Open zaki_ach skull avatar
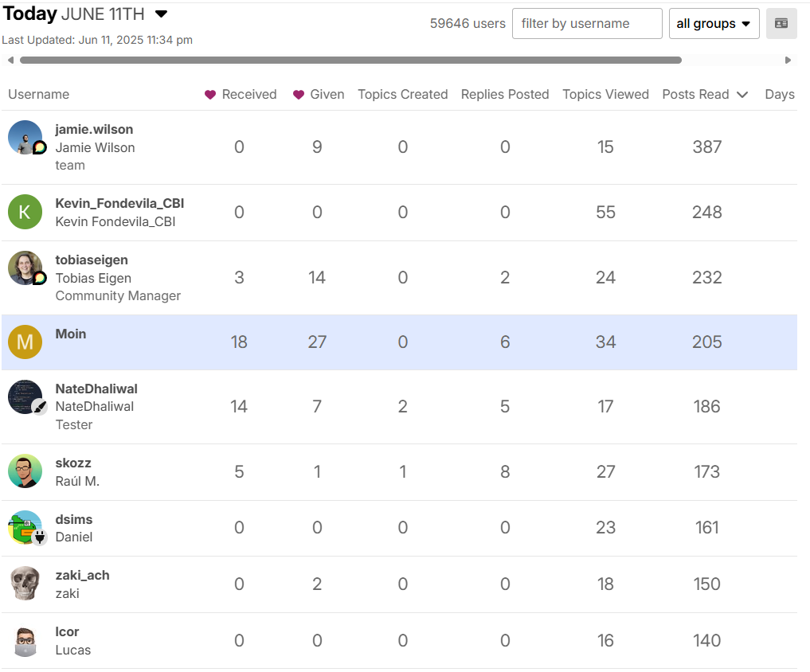Image resolution: width=810 pixels, height=672 pixels. pyautogui.click(x=25, y=584)
